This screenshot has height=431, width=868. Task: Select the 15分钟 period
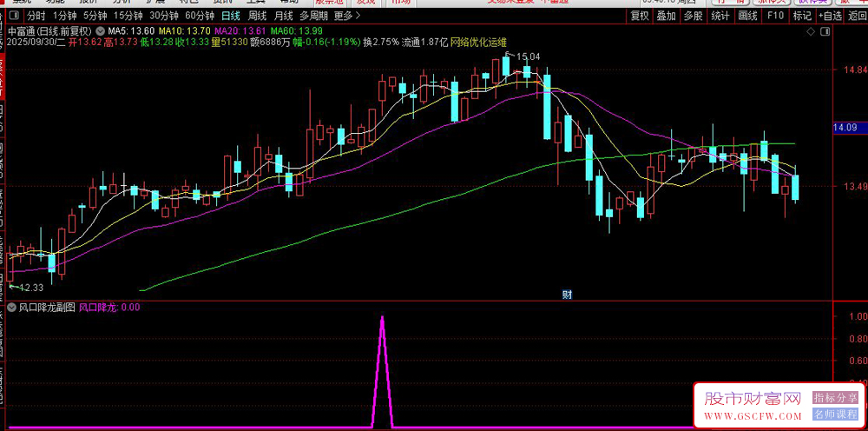point(128,16)
